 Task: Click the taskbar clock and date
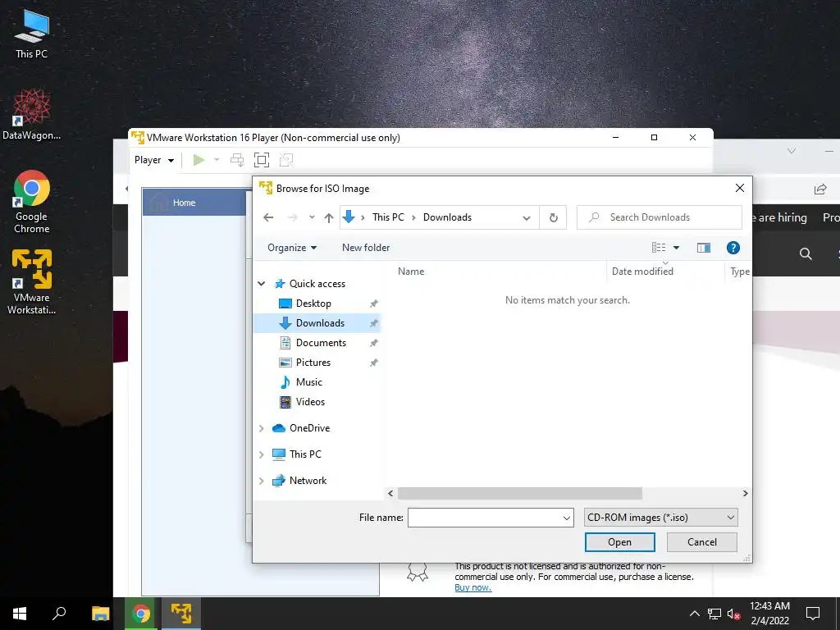[x=769, y=614]
